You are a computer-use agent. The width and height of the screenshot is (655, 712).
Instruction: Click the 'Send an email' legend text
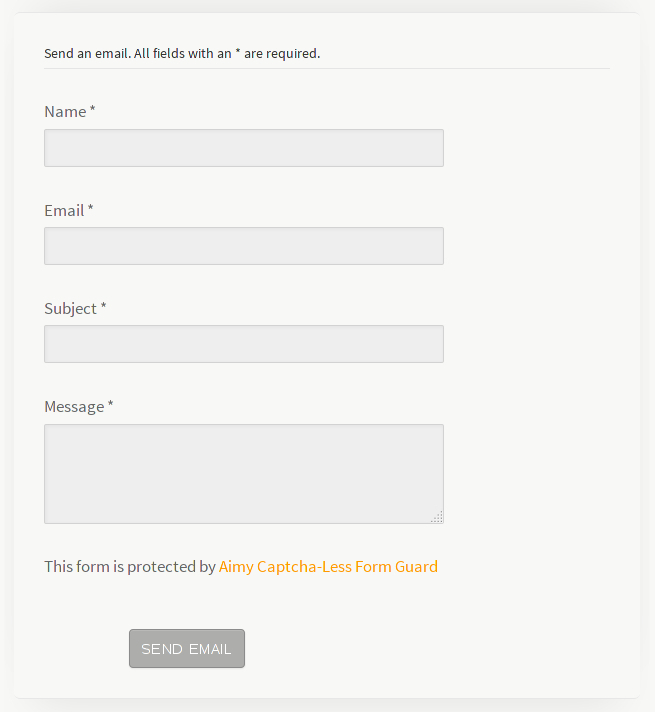point(88,54)
